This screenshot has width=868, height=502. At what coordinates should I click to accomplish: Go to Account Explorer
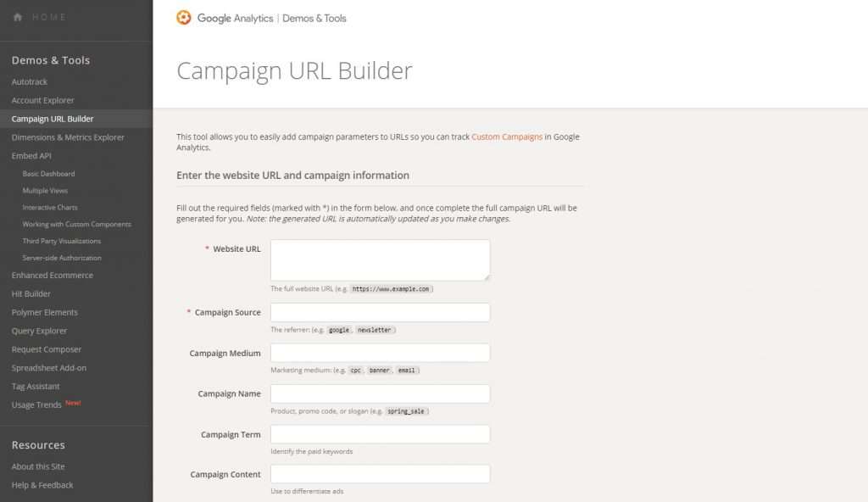click(x=42, y=100)
